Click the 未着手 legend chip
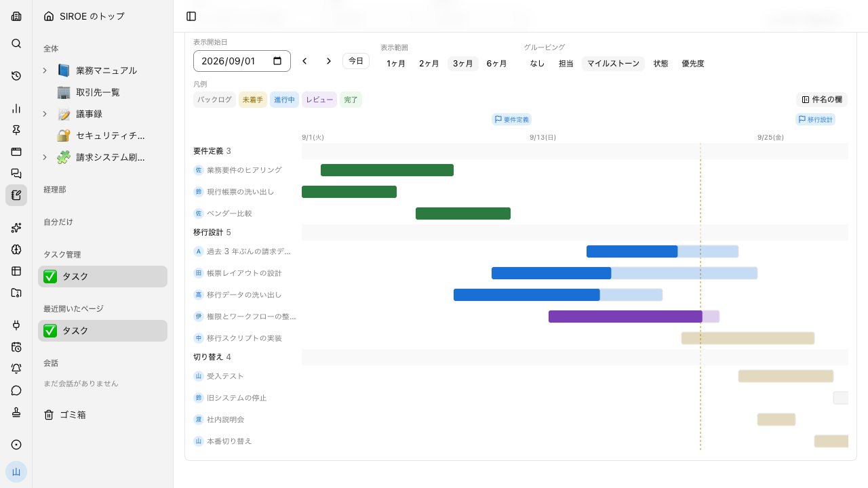This screenshot has height=488, width=868. pos(253,100)
